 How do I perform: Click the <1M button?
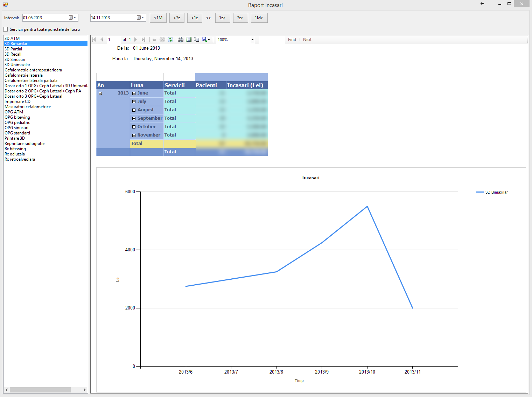coord(158,18)
